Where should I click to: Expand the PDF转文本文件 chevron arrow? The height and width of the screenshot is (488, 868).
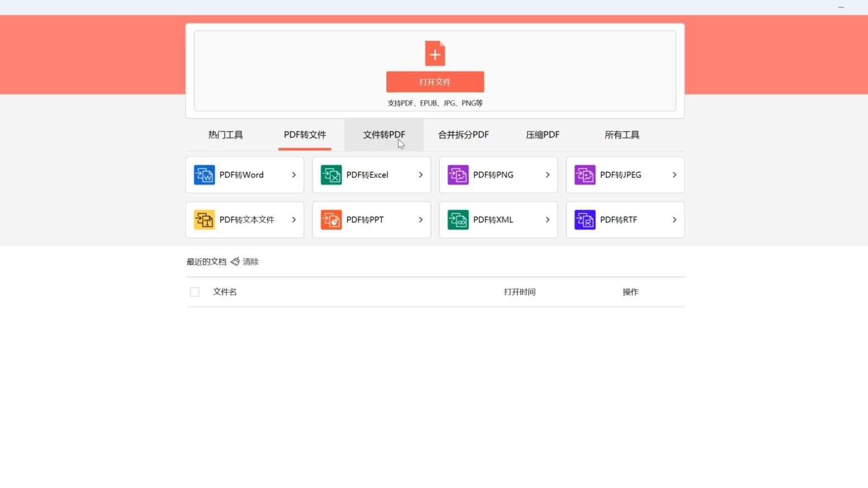pyautogui.click(x=294, y=220)
